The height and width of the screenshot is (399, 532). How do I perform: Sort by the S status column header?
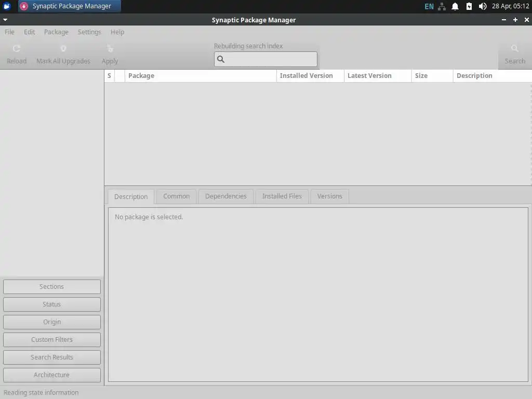pos(109,76)
